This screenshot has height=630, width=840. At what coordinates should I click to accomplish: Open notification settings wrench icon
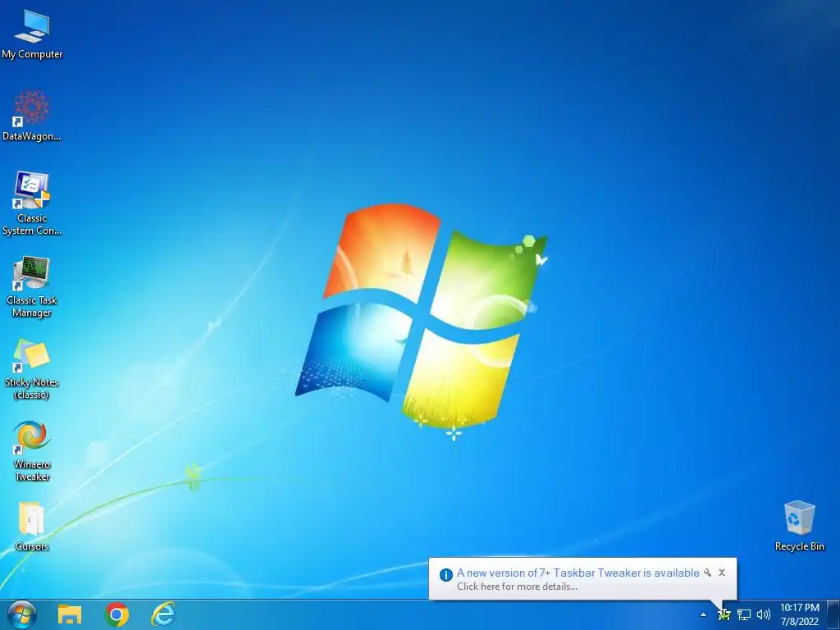[x=707, y=573]
